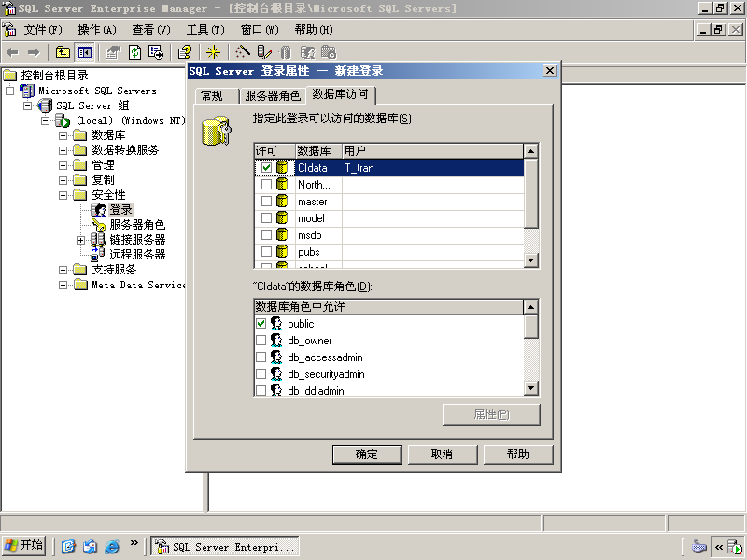Screen dimensions: 747x560
Task: Click database list scrollbar up arrow
Action: click(x=530, y=151)
